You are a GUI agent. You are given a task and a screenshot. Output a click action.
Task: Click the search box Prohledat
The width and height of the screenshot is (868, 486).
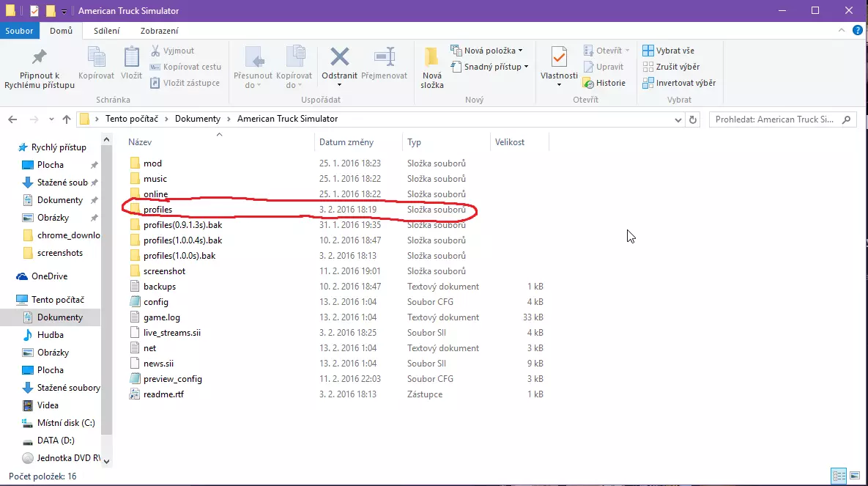(x=783, y=119)
